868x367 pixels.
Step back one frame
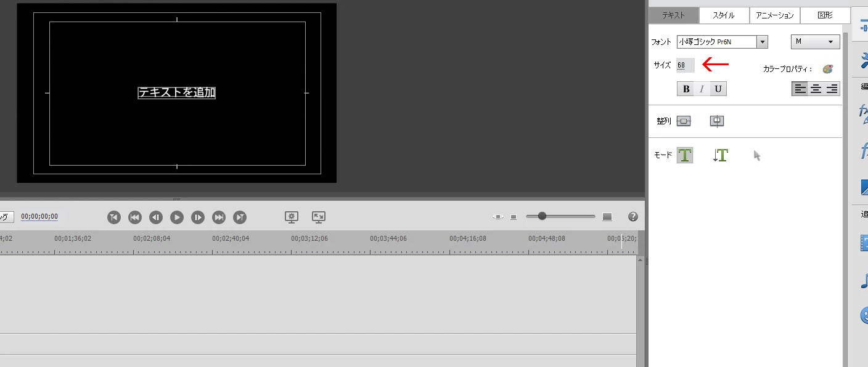pyautogui.click(x=156, y=217)
